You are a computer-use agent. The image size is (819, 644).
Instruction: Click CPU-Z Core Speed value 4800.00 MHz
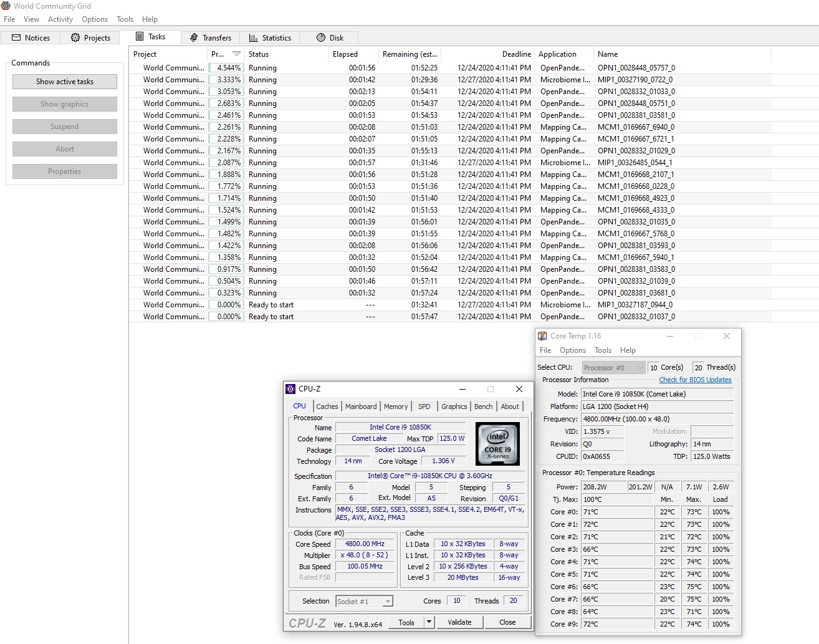365,544
